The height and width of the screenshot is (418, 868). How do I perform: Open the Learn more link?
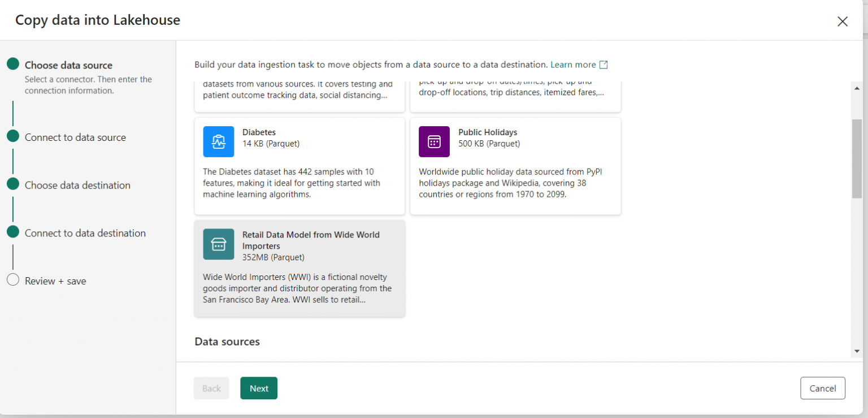(572, 64)
